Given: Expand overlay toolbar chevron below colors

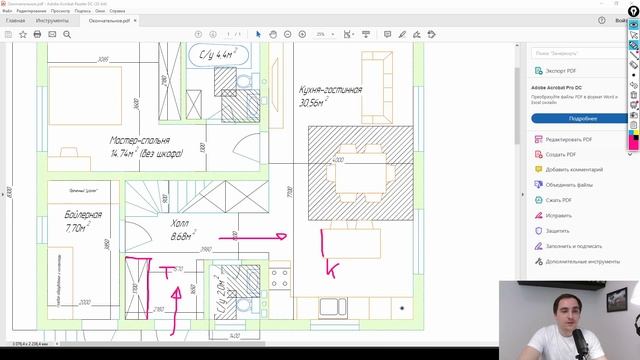Looking at the screenshot, I should pos(630,154).
